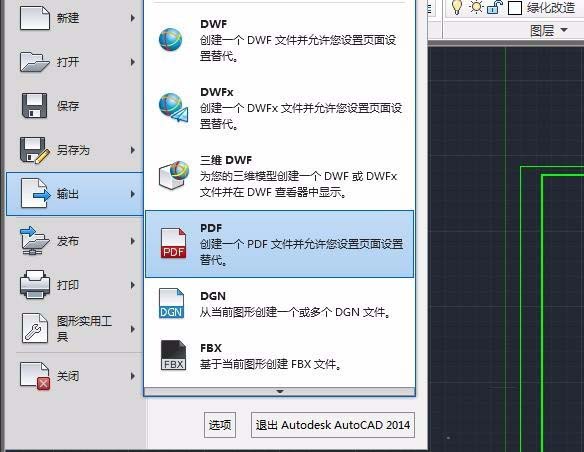Open the 图层 panel dropdown arrow
The width and height of the screenshot is (584, 452).
[564, 30]
